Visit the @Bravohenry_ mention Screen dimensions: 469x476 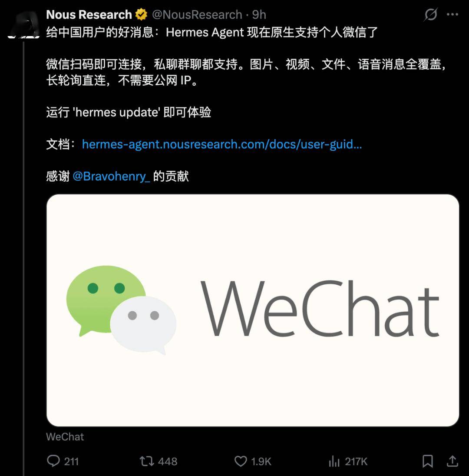(111, 176)
